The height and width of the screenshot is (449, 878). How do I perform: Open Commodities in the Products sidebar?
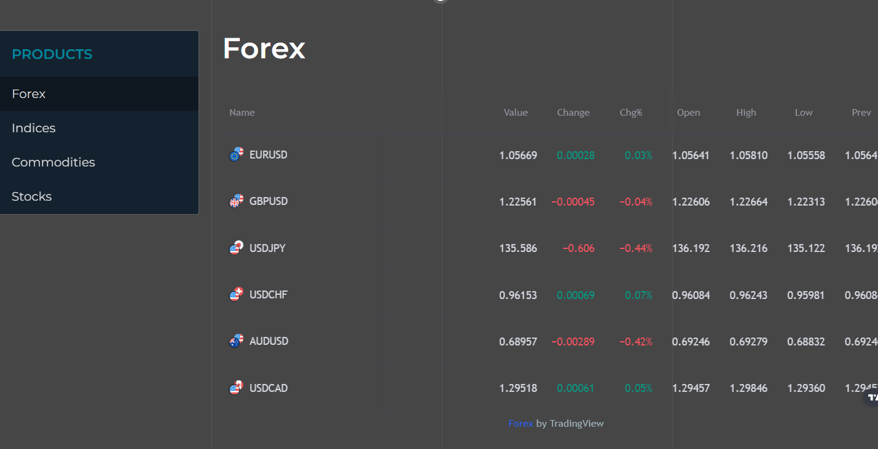pos(53,162)
